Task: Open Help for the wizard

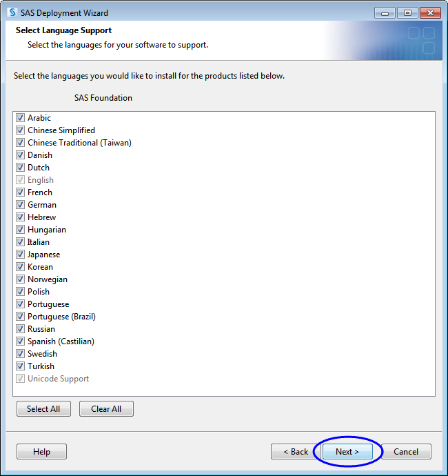Action: (41, 452)
